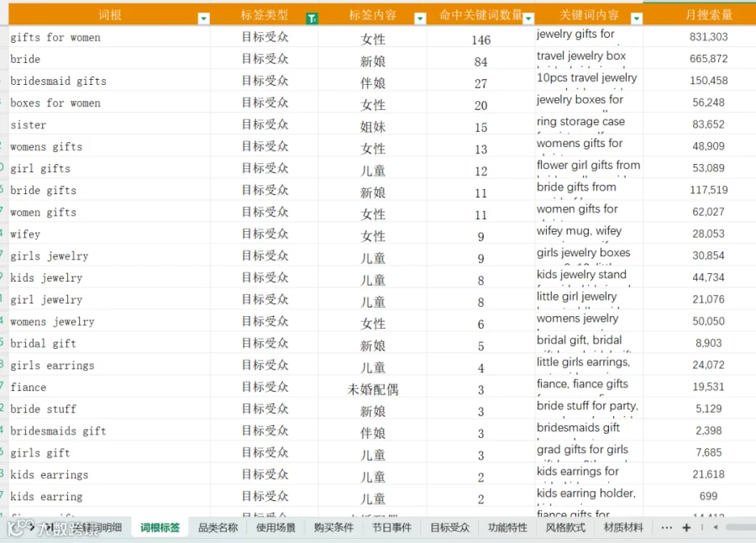The image size is (756, 543).
Task: Go to the 节日事件 sheet tab
Action: pos(391,528)
